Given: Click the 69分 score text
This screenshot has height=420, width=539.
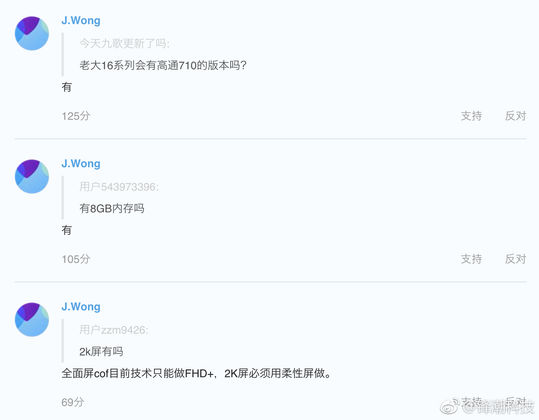Looking at the screenshot, I should tap(73, 402).
